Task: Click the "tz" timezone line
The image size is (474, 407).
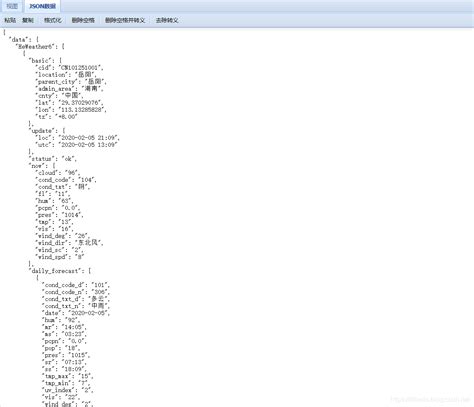Action: click(x=56, y=117)
